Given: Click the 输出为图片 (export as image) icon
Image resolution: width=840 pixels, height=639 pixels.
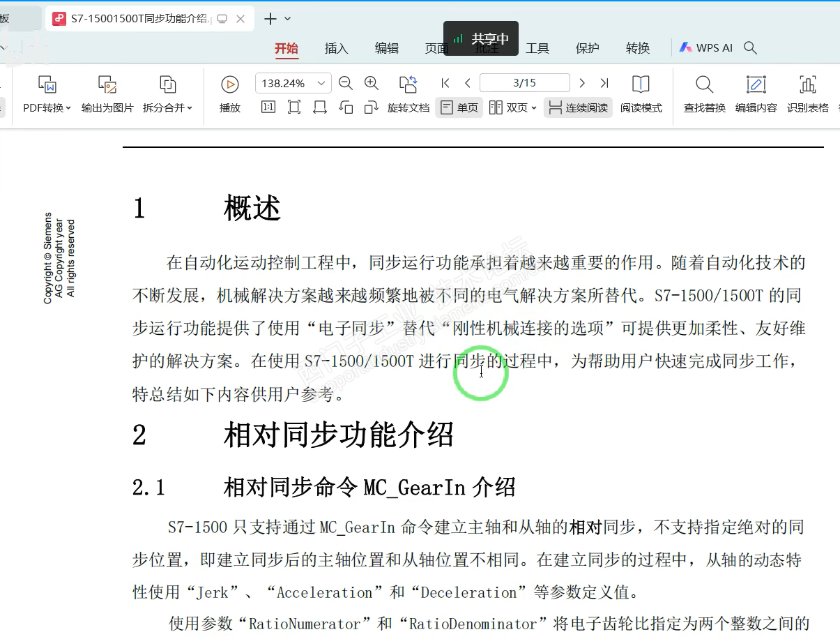Looking at the screenshot, I should (107, 85).
